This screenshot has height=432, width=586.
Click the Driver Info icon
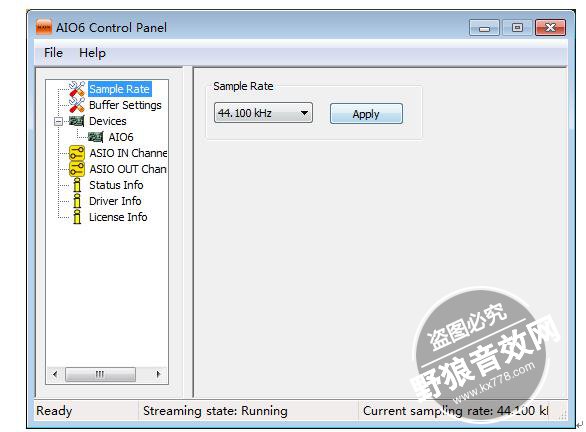point(77,201)
